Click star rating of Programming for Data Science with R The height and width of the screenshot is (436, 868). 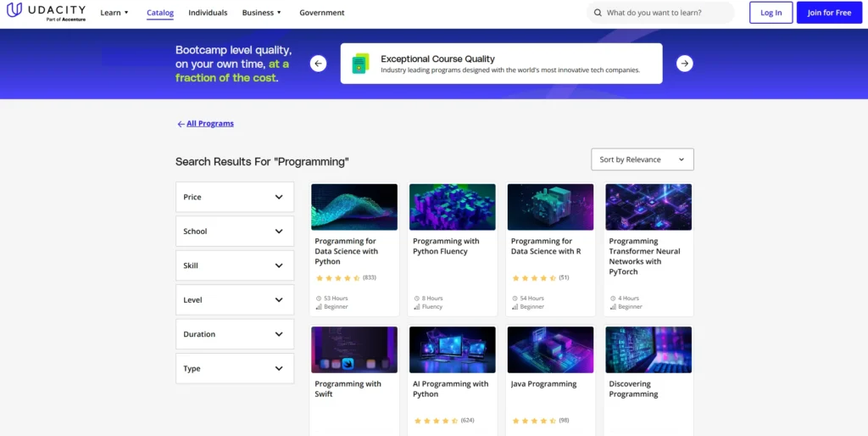[x=534, y=278]
